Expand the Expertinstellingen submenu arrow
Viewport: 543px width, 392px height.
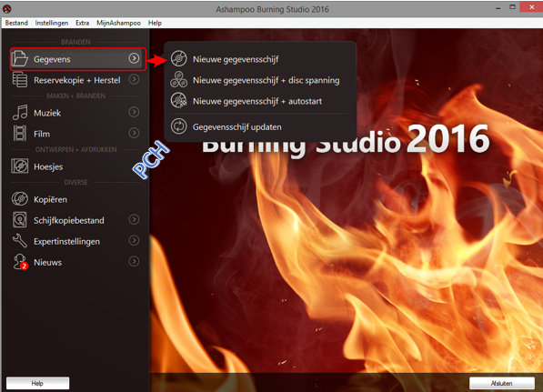[x=134, y=241]
